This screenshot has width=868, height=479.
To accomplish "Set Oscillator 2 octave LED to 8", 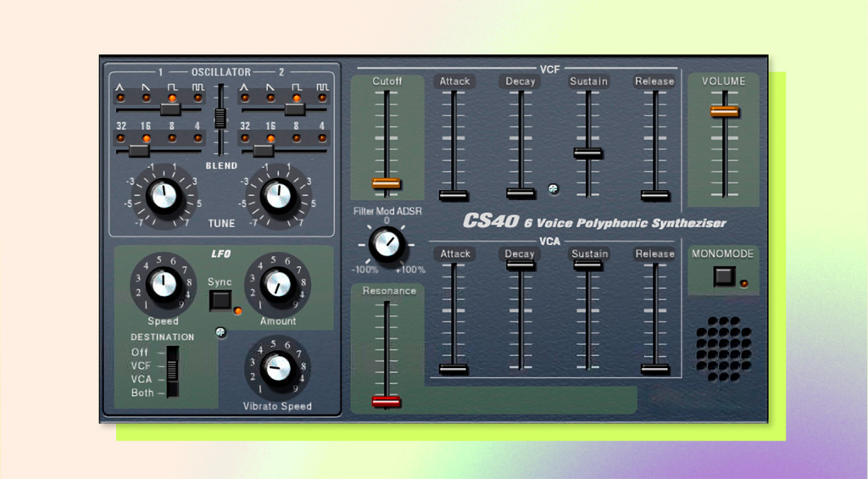I will pos(297,138).
